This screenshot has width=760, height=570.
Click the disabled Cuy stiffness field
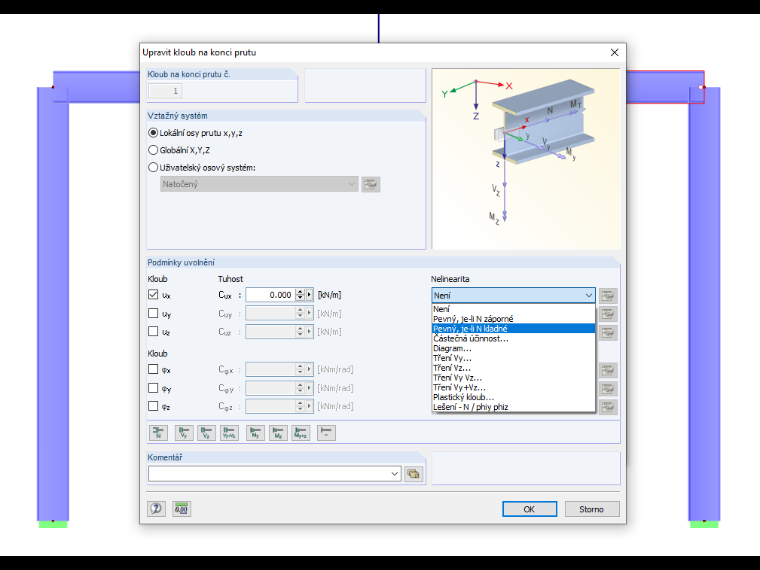(270, 313)
